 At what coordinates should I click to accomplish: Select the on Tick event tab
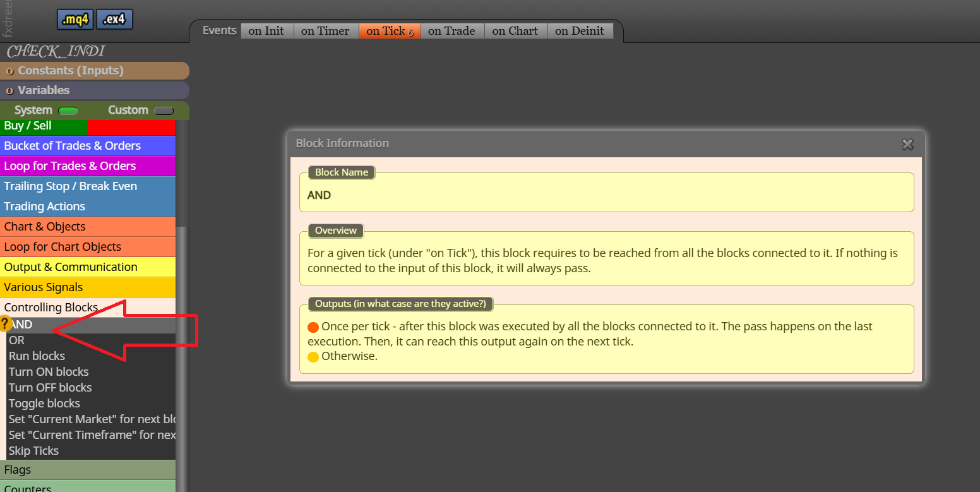pos(390,30)
